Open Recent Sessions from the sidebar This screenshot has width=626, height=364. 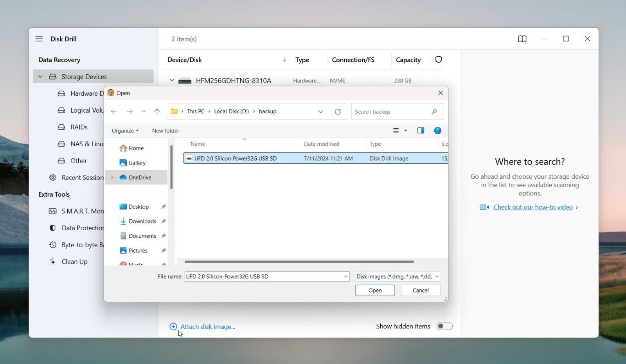point(81,177)
